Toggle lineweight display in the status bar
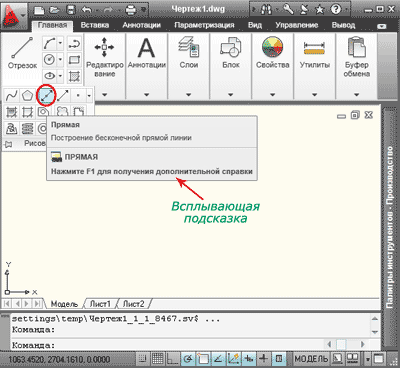Image resolution: width=400 pixels, height=368 pixels. 264,359
